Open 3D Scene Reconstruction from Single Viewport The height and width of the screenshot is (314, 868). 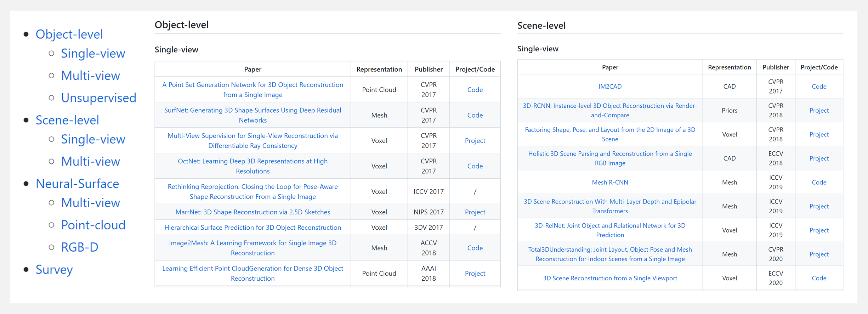(x=610, y=278)
